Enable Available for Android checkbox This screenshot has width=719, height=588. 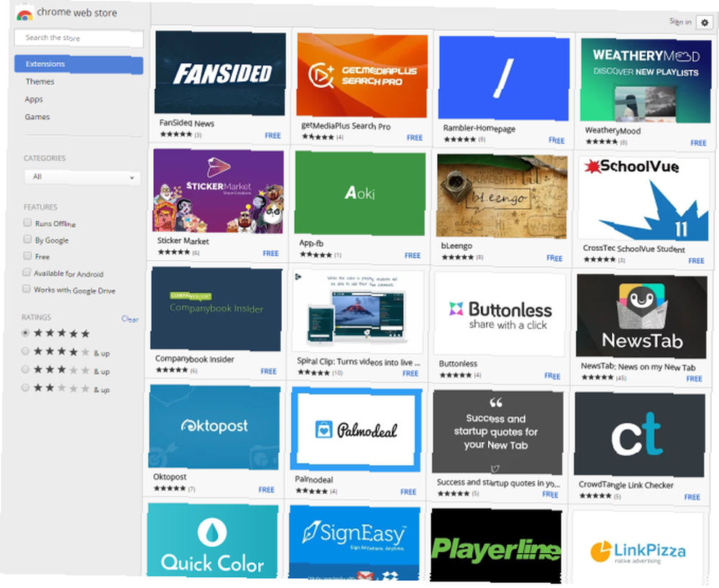click(x=27, y=272)
